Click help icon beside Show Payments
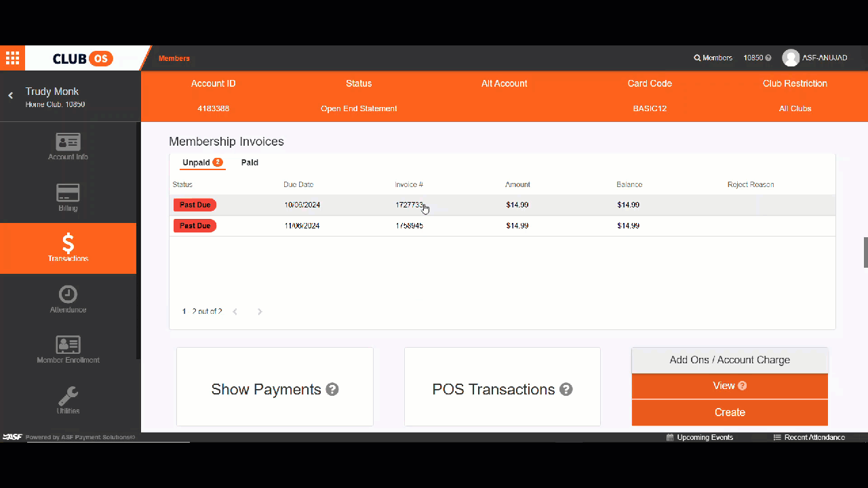This screenshot has height=488, width=868. [x=332, y=389]
